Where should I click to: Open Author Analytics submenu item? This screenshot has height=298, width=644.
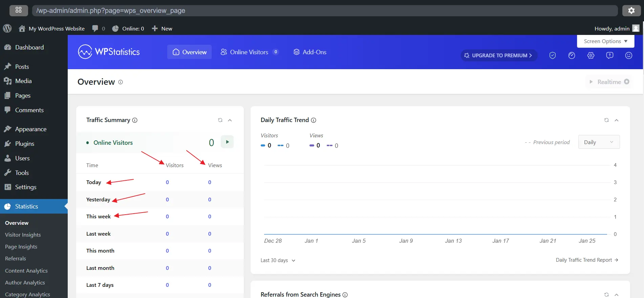tap(25, 283)
